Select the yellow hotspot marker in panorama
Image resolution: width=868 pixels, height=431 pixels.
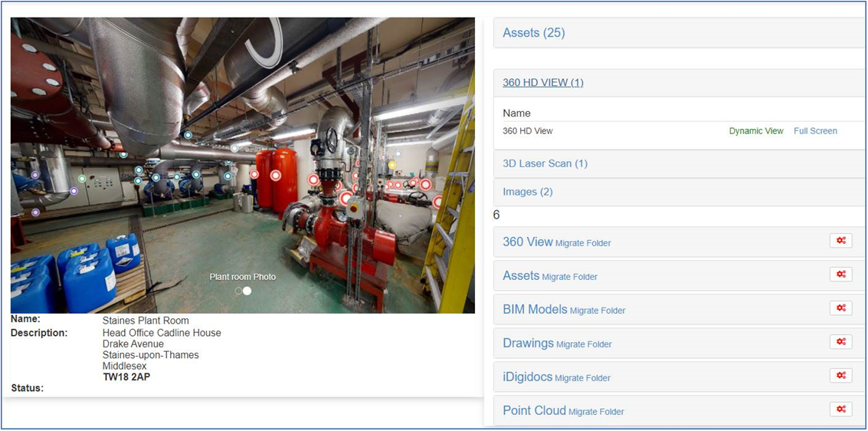tap(392, 165)
